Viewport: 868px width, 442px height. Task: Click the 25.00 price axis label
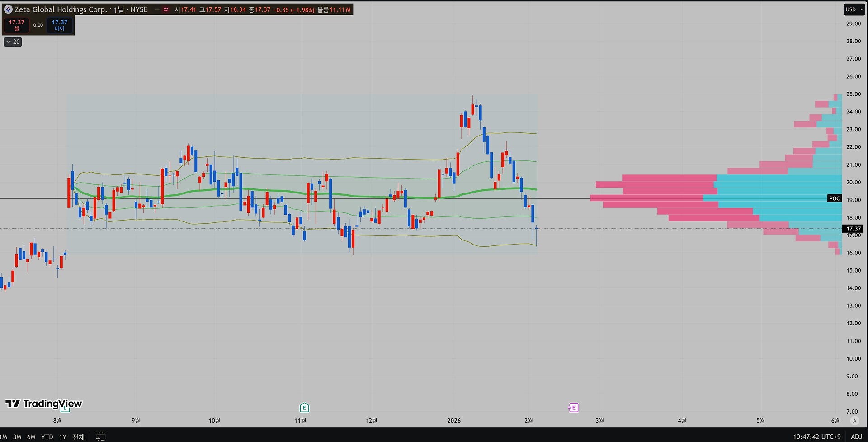pyautogui.click(x=854, y=94)
